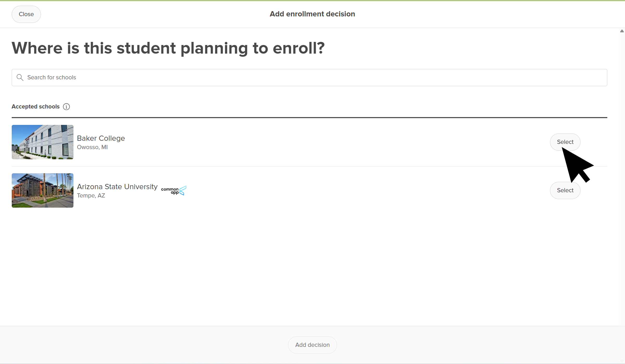Open the Accepted schools info icon
Viewport: 625px width, 364px height.
click(66, 107)
